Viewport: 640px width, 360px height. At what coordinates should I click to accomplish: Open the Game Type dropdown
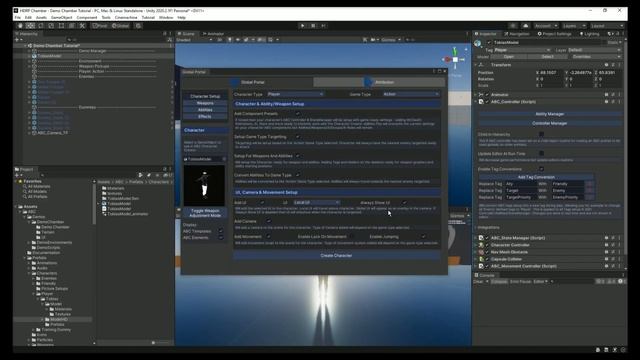(411, 94)
